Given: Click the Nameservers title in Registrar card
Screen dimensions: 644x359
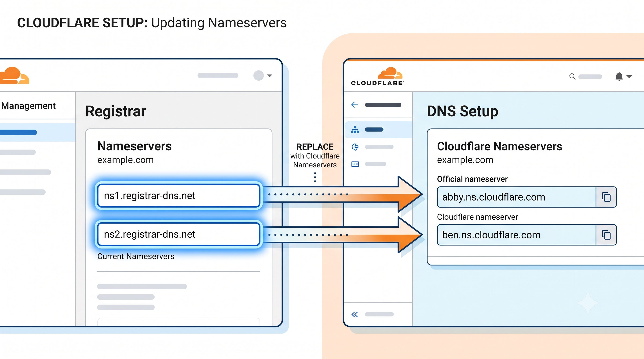Looking at the screenshot, I should coord(135,146).
